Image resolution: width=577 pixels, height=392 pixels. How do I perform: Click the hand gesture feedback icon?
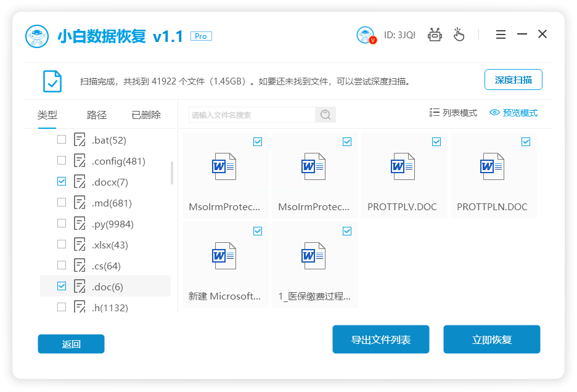[x=459, y=35]
